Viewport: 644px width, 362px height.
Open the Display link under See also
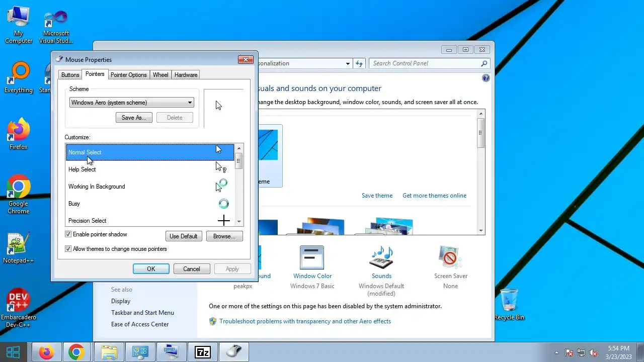[x=121, y=301]
